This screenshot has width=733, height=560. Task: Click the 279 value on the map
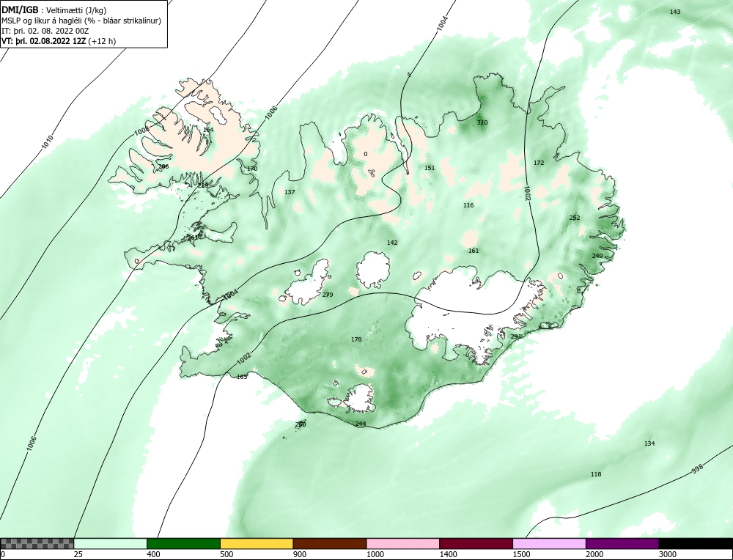point(328,295)
